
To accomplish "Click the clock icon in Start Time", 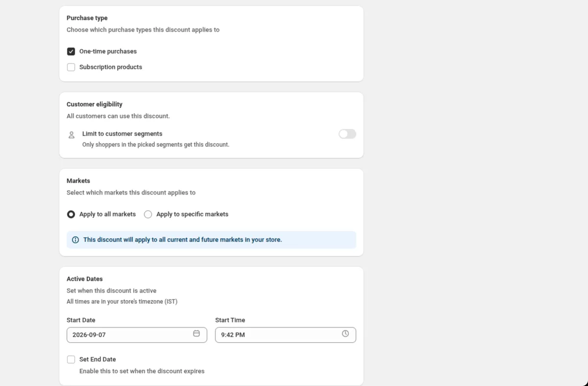I will point(345,334).
